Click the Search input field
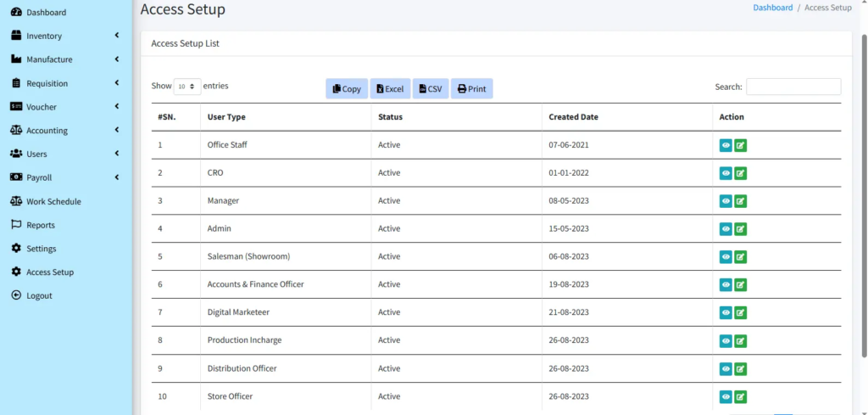The height and width of the screenshot is (415, 868). tap(793, 87)
